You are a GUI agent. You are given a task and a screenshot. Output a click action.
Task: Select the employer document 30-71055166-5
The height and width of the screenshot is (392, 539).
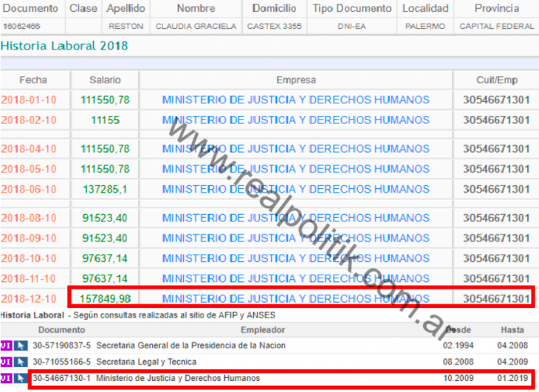coord(61,362)
